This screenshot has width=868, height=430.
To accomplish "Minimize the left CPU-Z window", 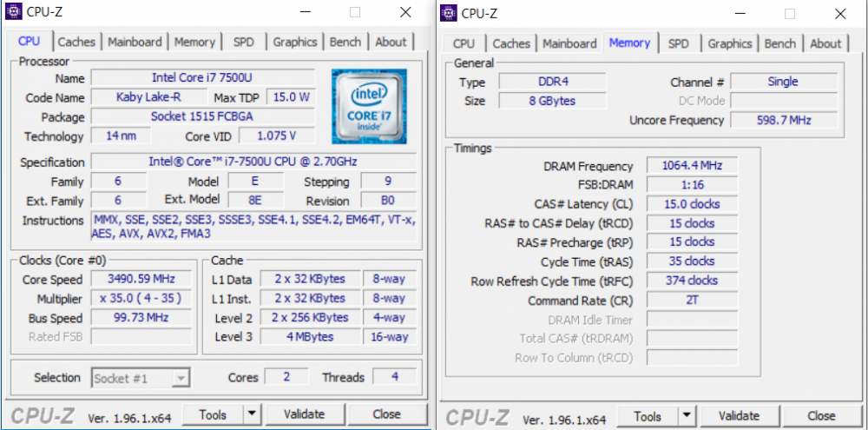I will [306, 12].
